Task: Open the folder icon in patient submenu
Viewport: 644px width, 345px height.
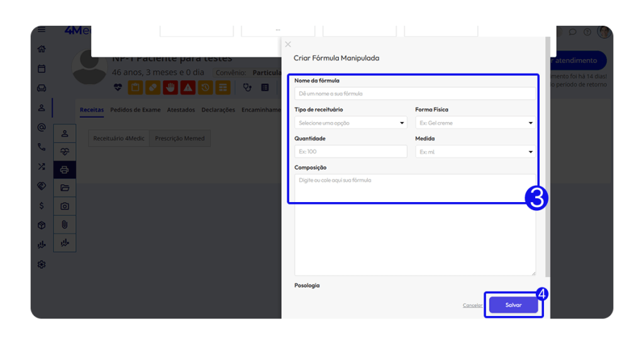Action: (x=64, y=188)
